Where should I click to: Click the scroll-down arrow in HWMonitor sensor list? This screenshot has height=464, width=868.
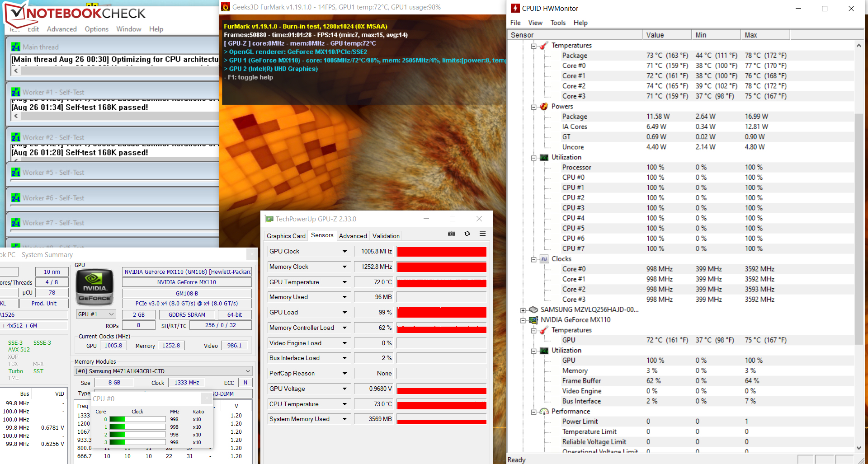coord(859,448)
